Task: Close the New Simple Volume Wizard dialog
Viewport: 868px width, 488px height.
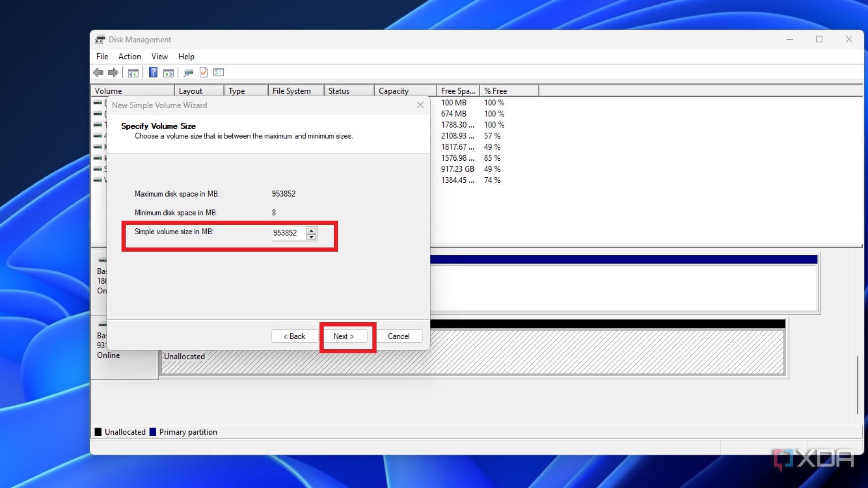Action: pyautogui.click(x=420, y=105)
